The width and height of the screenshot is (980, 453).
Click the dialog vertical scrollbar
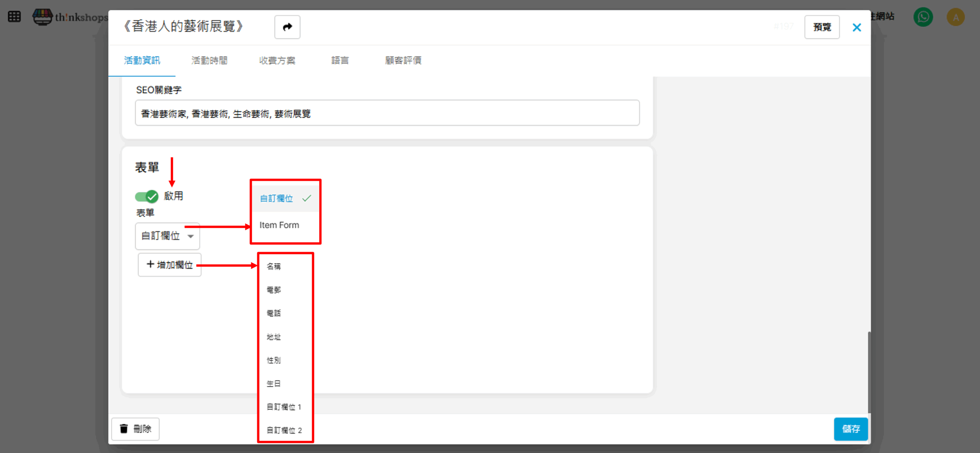pos(869,371)
